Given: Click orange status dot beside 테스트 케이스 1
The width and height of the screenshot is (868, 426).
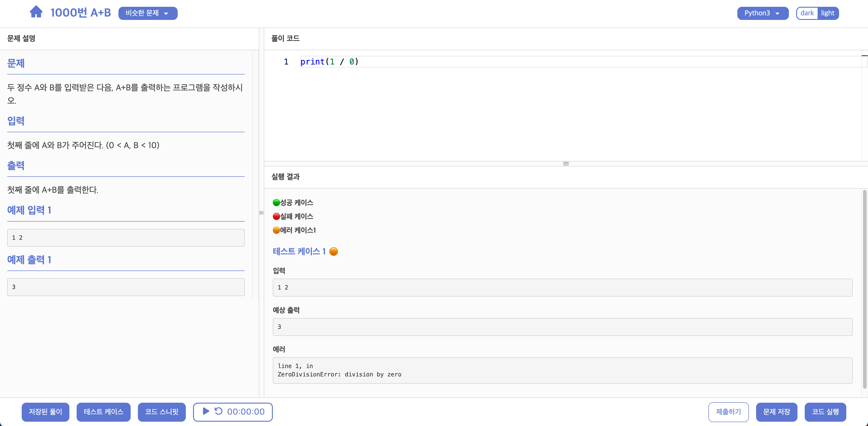Looking at the screenshot, I should click(x=334, y=252).
